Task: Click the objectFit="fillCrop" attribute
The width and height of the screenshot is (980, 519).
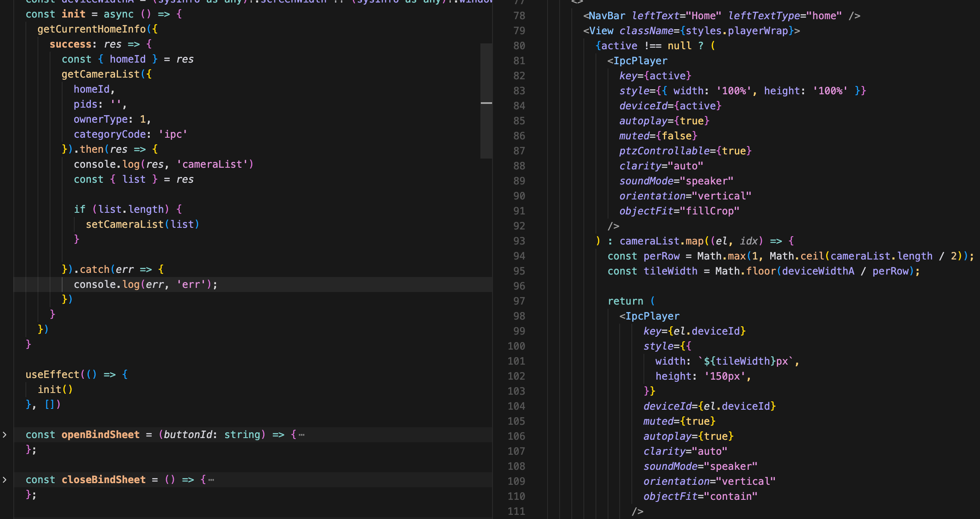Action: 679,211
